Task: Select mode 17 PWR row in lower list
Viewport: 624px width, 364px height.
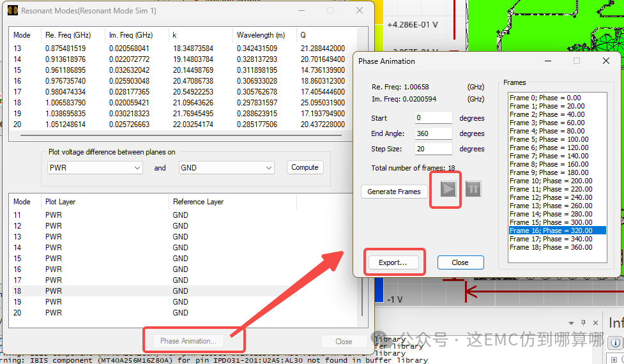Action: point(154,280)
